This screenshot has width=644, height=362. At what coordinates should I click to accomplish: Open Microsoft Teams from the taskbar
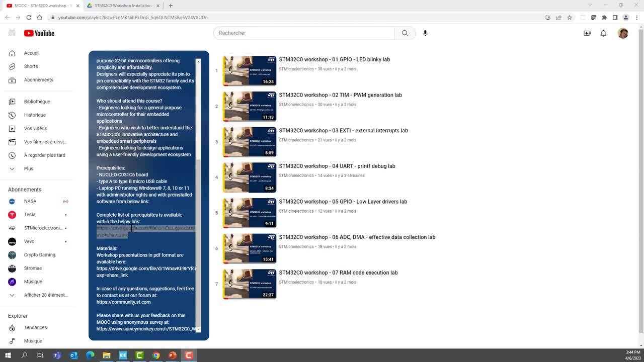(x=57, y=355)
